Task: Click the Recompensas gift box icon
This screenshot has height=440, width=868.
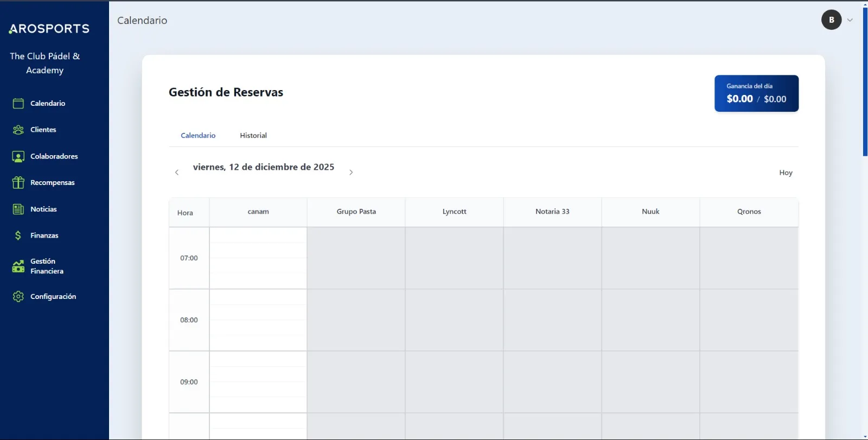Action: coord(18,182)
